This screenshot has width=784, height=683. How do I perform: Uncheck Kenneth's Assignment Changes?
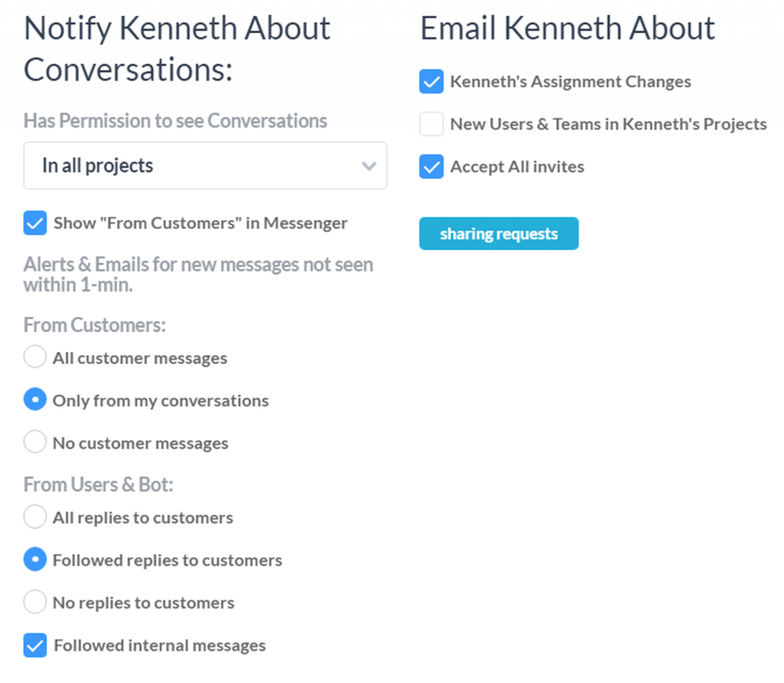pyautogui.click(x=432, y=81)
